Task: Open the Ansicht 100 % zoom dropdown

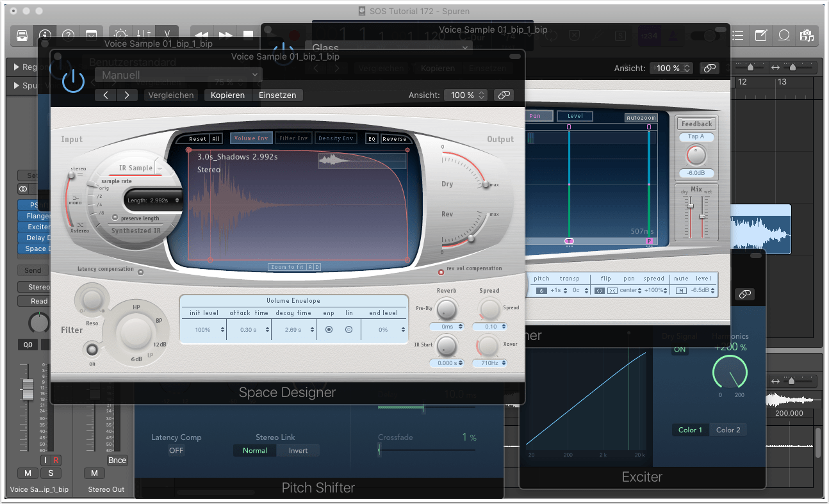Action: coord(465,95)
